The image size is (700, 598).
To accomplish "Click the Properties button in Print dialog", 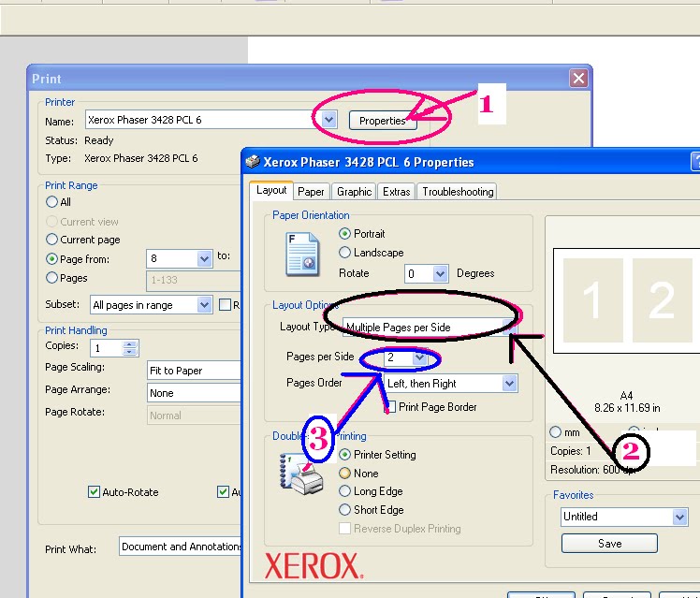I will point(383,121).
